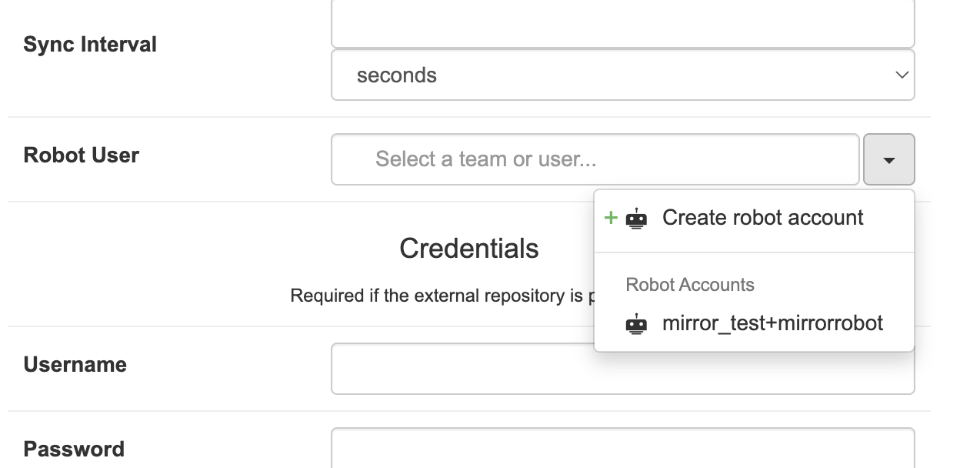Focus the Username text field
The height and width of the screenshot is (468, 980).
462,369
